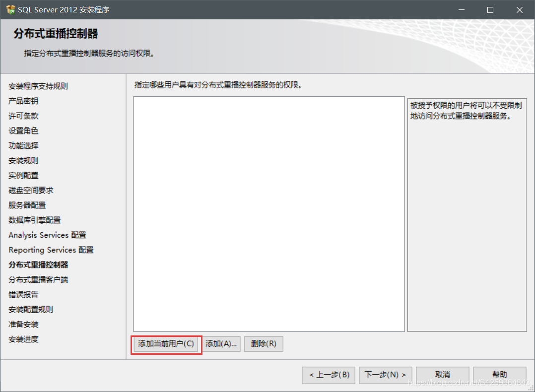The height and width of the screenshot is (392, 535).
Task: Select 错误报告 step in sidebar
Action: [23, 295]
